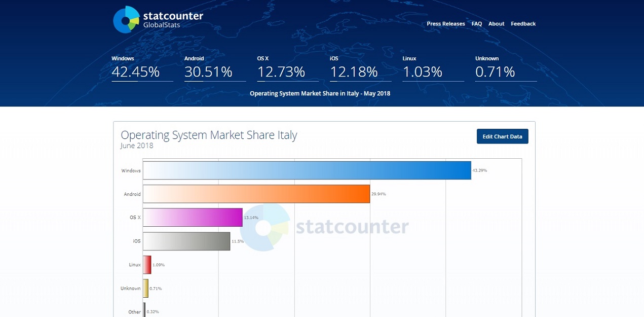This screenshot has height=317, width=644.
Task: Click the purple OS X bar
Action: [193, 218]
